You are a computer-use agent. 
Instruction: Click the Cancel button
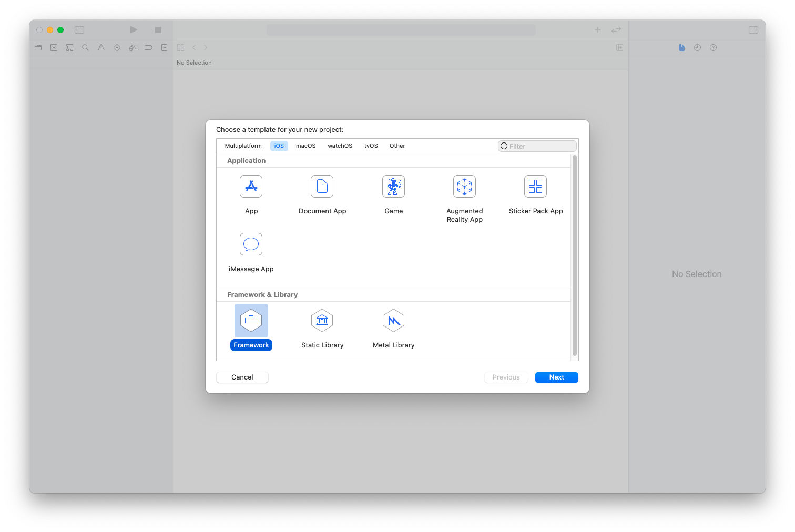(242, 377)
